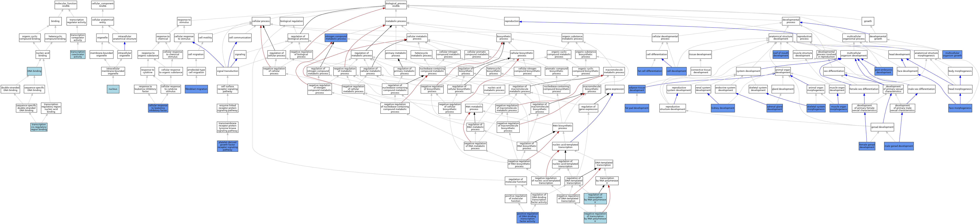Select 'organic cyclic compound binding' node
The image size is (980, 224).
[30, 38]
